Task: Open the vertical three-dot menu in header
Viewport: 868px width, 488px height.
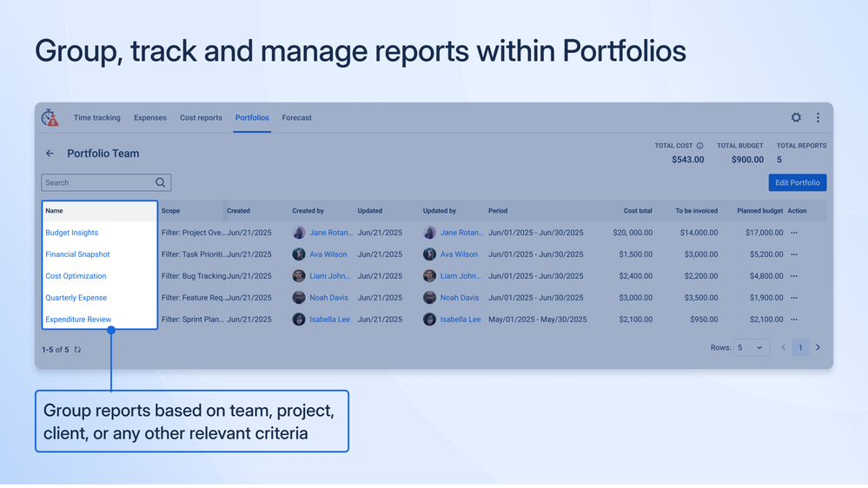Action: (818, 117)
